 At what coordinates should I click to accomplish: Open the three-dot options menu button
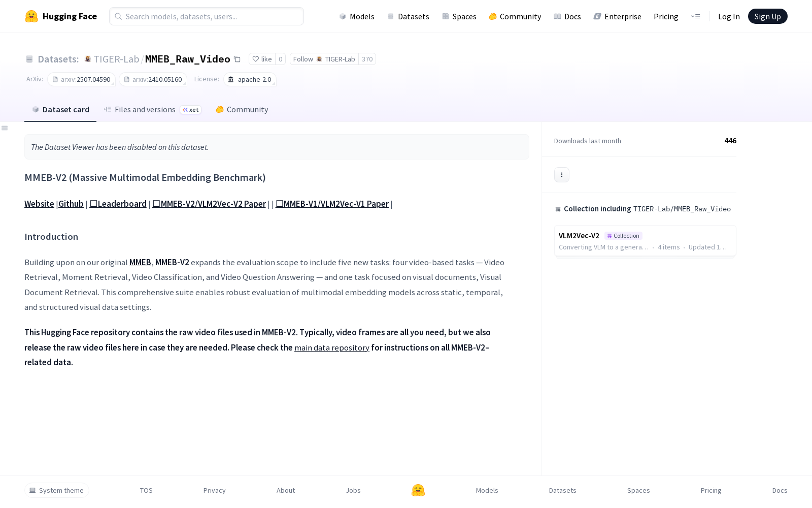(x=562, y=175)
